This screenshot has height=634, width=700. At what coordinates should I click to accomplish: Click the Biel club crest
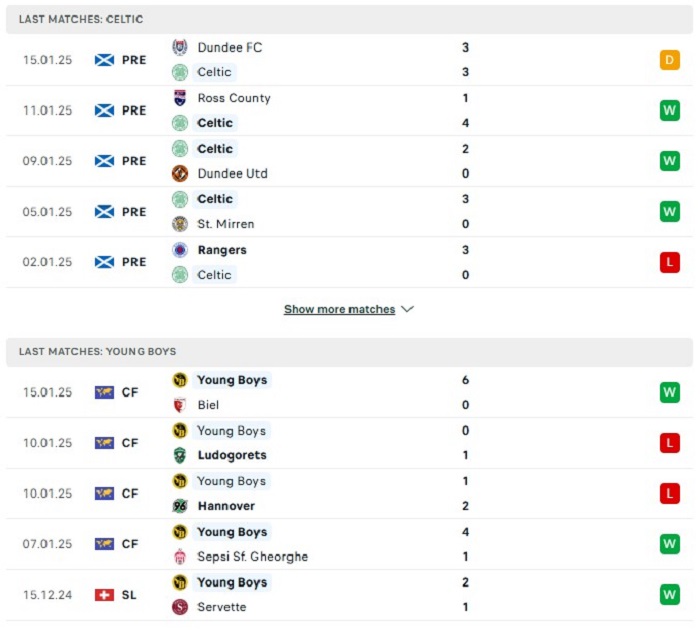(180, 405)
